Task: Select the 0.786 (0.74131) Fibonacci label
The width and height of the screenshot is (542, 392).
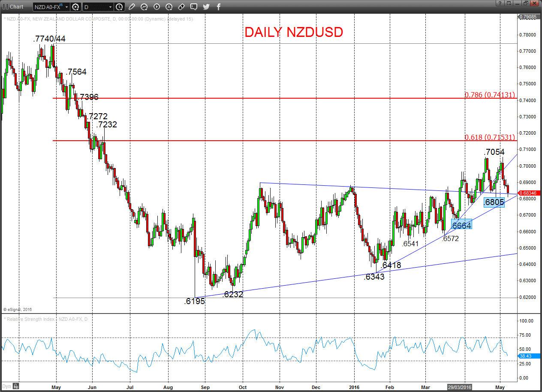Action: (489, 95)
